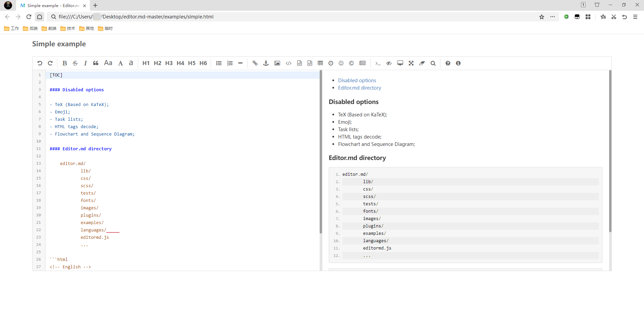Insert a block quote
This screenshot has height=319, width=644.
[x=96, y=63]
